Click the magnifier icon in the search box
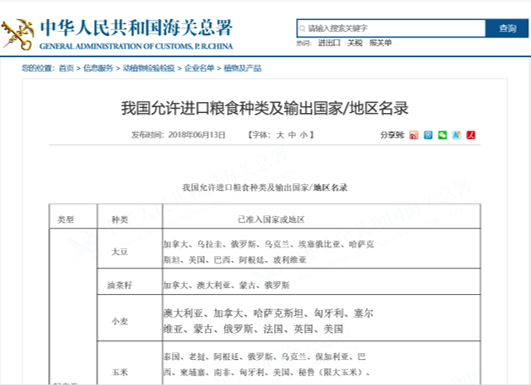Image resolution: width=531 pixels, height=385 pixels. point(302,28)
